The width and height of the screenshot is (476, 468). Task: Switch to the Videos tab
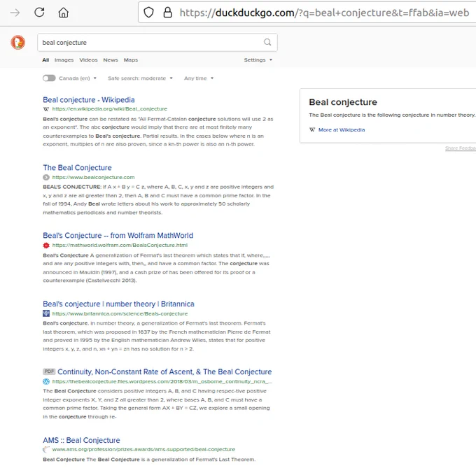click(x=88, y=60)
